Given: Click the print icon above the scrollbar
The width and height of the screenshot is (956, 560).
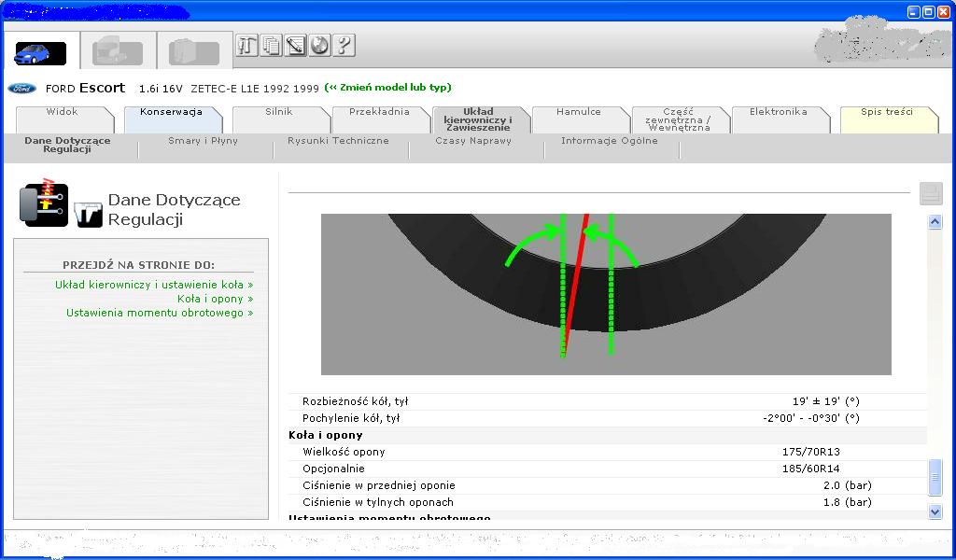Looking at the screenshot, I should (930, 193).
